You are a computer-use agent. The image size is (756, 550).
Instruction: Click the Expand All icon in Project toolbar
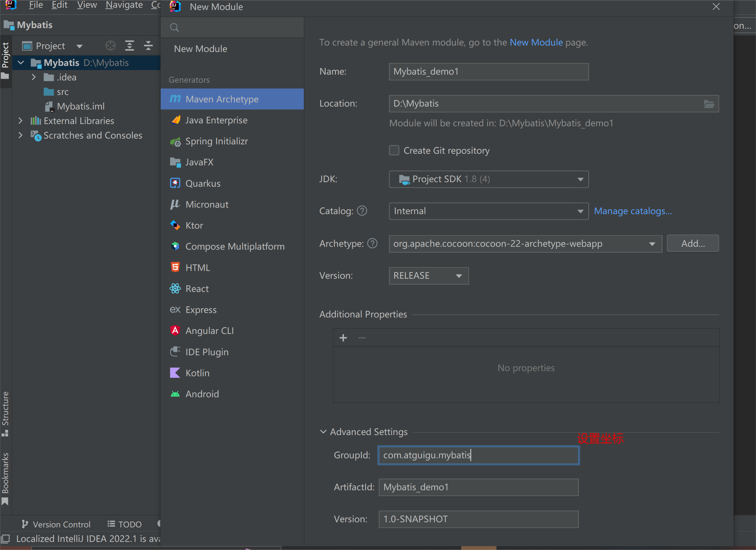[x=129, y=46]
